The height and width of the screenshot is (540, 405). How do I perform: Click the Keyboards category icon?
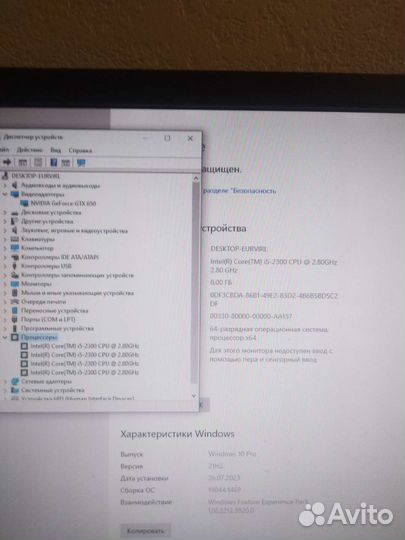[x=14, y=239]
